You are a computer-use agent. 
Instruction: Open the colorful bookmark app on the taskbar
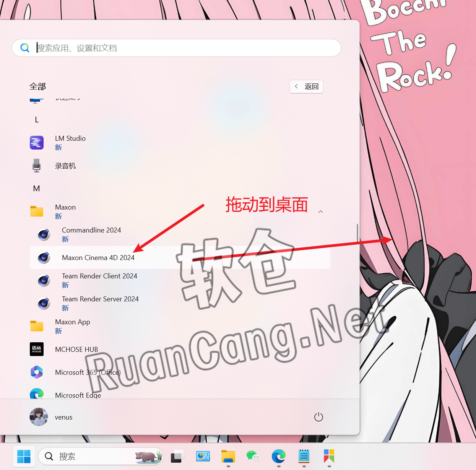[x=329, y=456]
